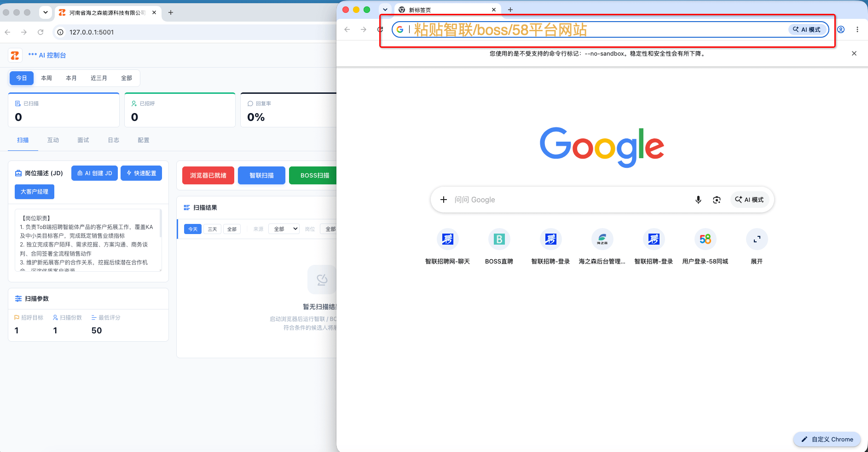Select the 大客户经理 job button
This screenshot has height=452, width=868.
[35, 192]
